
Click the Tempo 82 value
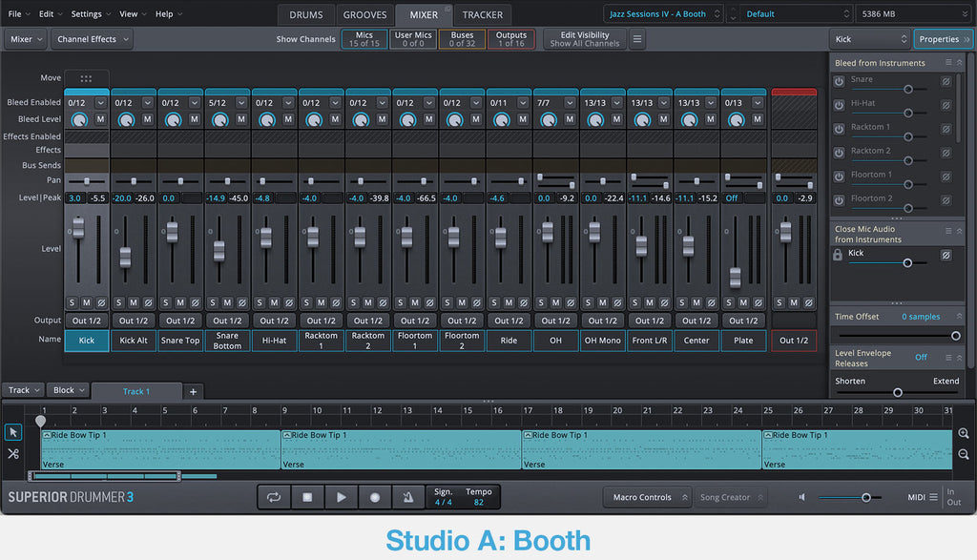(x=479, y=502)
